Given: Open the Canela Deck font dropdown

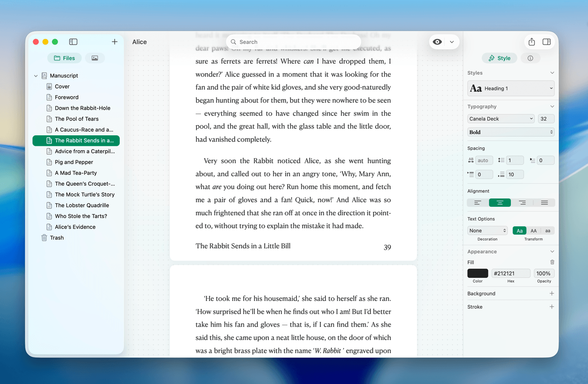Looking at the screenshot, I should (x=501, y=118).
